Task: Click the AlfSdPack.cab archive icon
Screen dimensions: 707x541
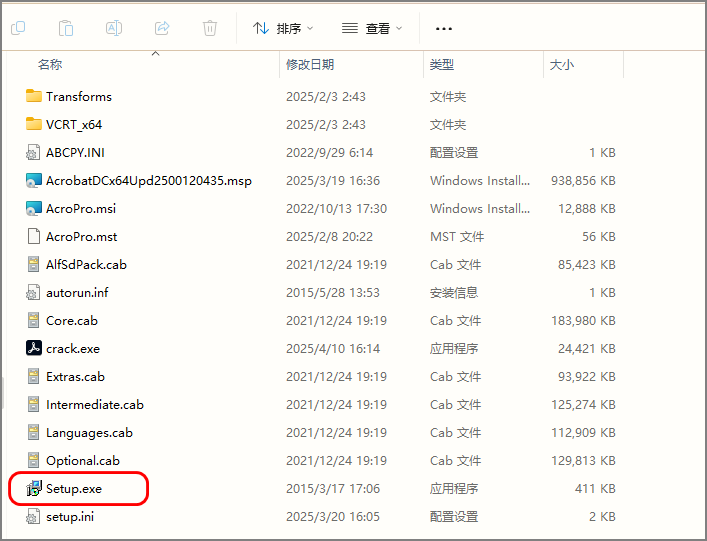Action: 33,264
